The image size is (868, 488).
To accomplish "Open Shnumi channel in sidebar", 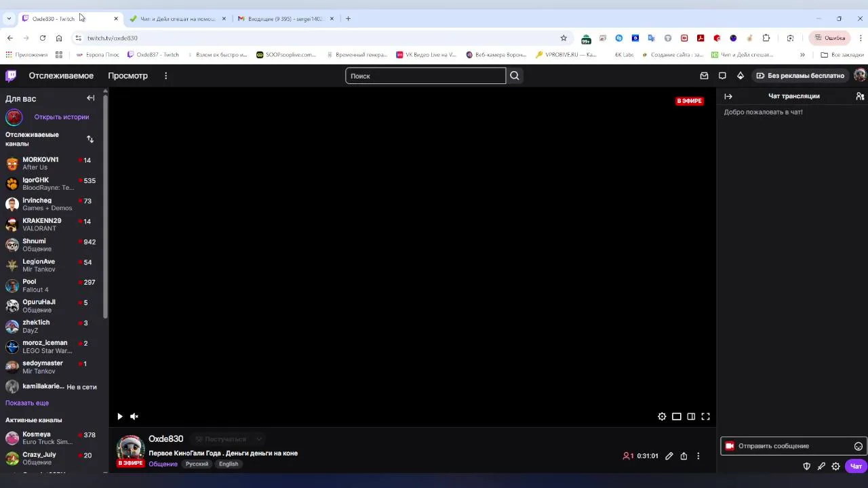I will pyautogui.click(x=51, y=245).
